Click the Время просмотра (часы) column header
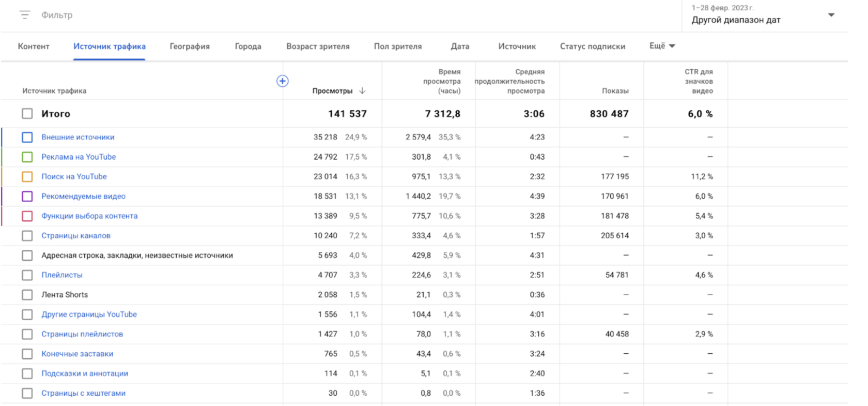Screen dimensions: 868x406 click(442, 81)
